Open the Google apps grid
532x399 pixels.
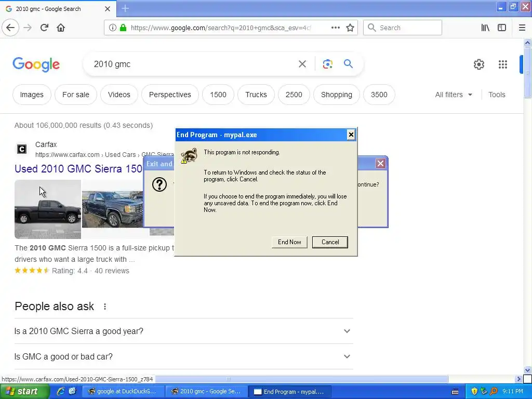(x=503, y=64)
